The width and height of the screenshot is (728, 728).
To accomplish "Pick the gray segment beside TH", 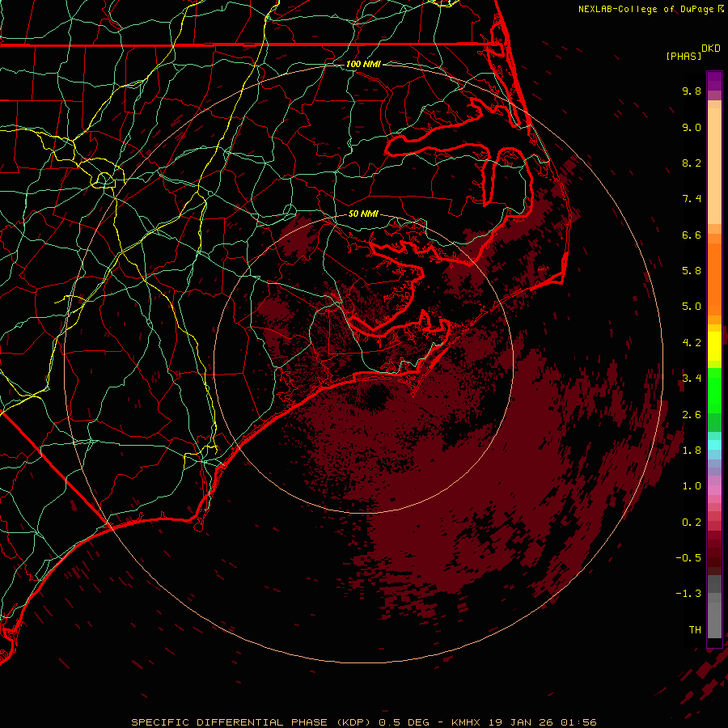I will 714,620.
